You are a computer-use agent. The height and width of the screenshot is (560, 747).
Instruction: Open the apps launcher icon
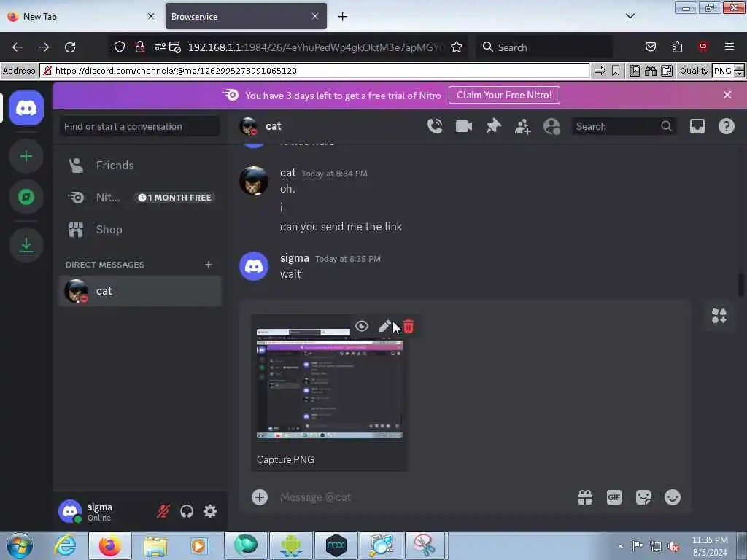(x=719, y=315)
